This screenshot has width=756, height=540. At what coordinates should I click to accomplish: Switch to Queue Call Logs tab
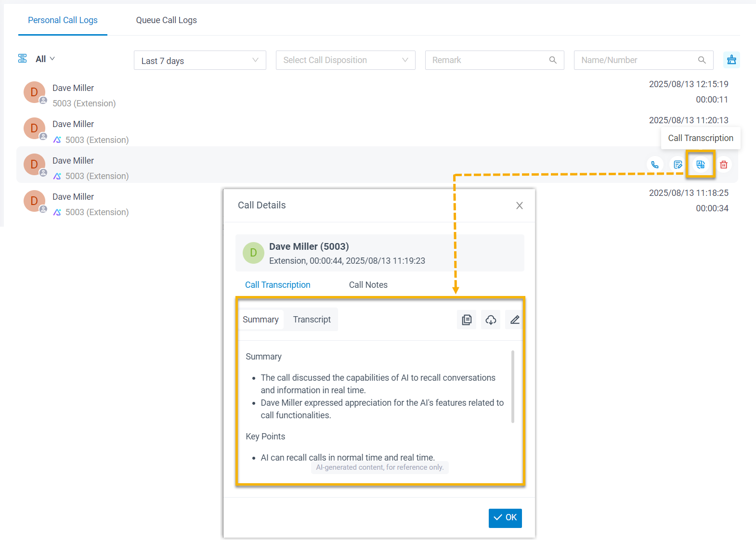[166, 20]
